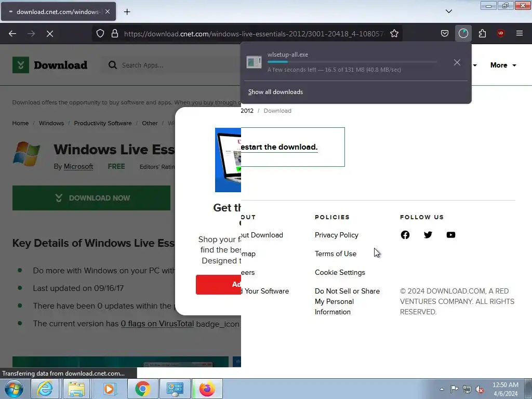This screenshot has height=399, width=532.
Task: Open the Windows Start orb
Action: 14,389
